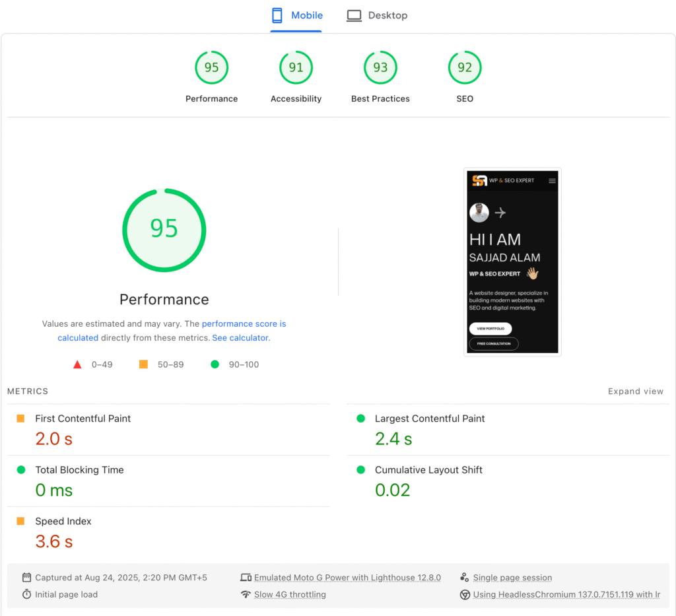The image size is (676, 616).
Task: Click the monitor icon in the Desktop tab
Action: pos(354,15)
